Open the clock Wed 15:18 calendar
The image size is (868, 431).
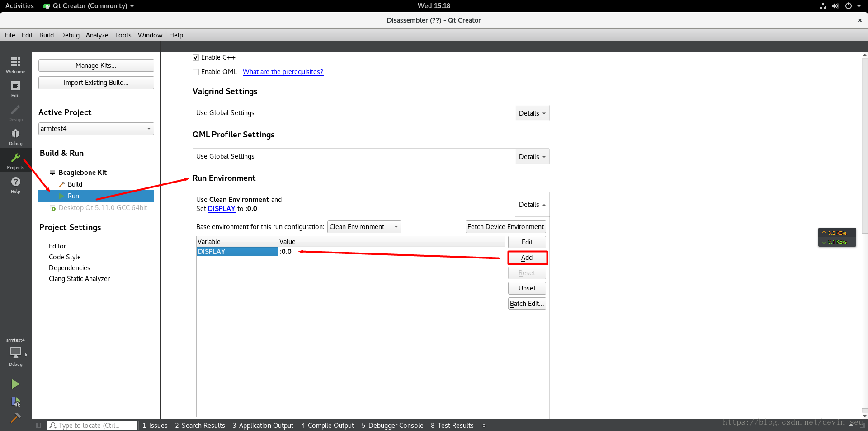coord(434,6)
